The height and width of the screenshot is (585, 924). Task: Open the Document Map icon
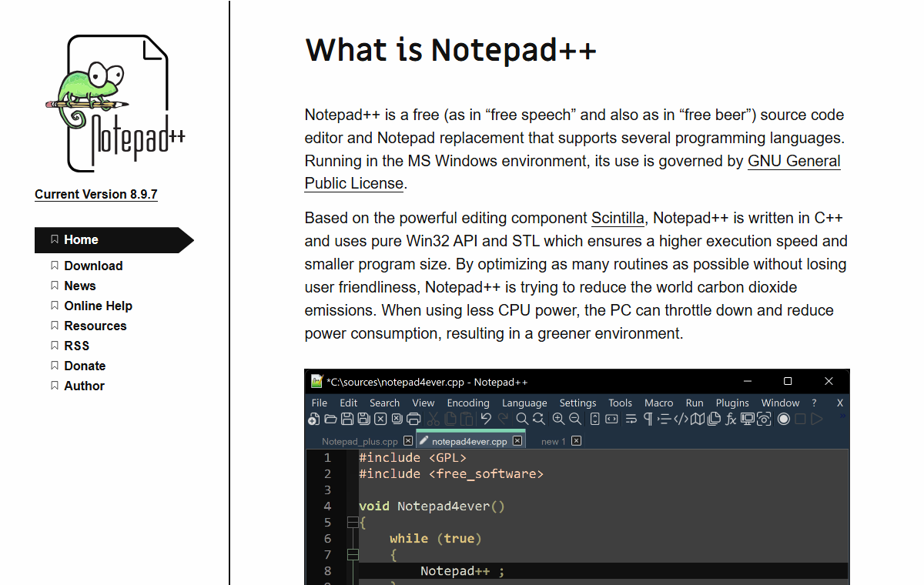point(697,419)
